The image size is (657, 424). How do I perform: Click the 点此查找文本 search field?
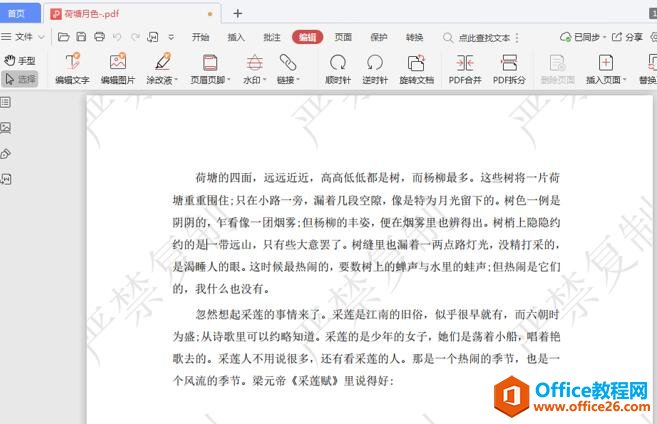pyautogui.click(x=484, y=38)
